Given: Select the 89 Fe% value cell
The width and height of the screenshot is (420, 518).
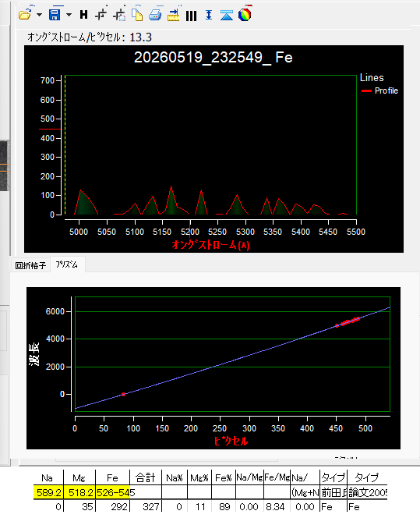Looking at the screenshot, I should click(x=224, y=507).
